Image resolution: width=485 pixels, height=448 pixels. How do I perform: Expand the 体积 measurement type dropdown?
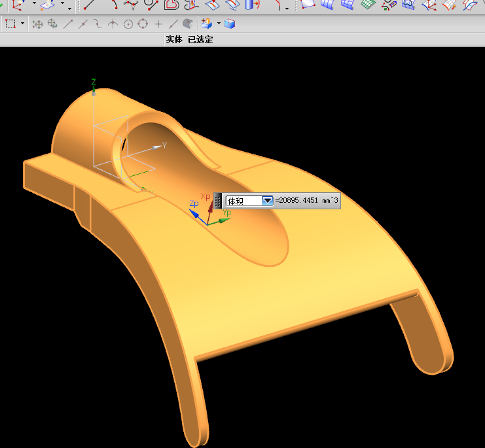(267, 201)
